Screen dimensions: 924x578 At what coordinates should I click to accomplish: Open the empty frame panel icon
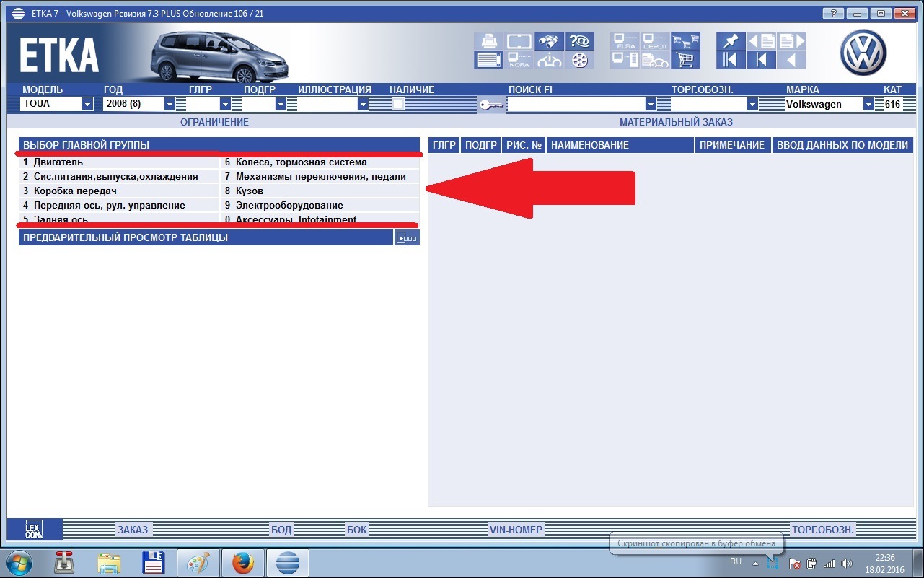point(519,41)
